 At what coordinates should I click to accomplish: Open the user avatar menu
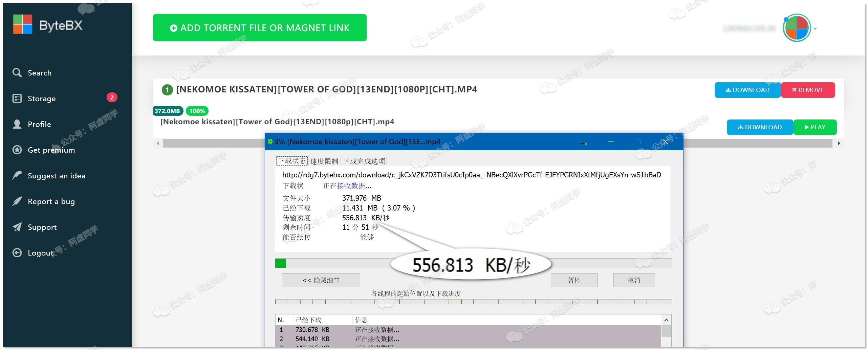click(797, 28)
